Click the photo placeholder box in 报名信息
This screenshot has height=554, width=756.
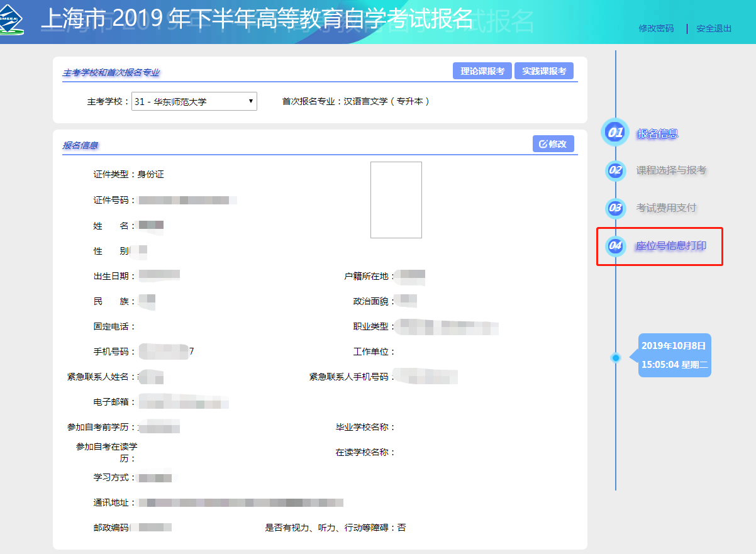click(x=396, y=200)
